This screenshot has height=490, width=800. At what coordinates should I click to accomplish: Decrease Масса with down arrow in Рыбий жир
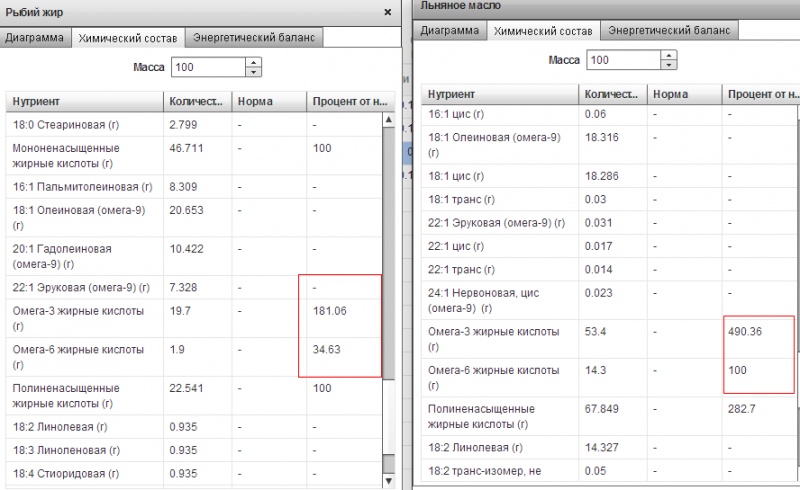253,72
